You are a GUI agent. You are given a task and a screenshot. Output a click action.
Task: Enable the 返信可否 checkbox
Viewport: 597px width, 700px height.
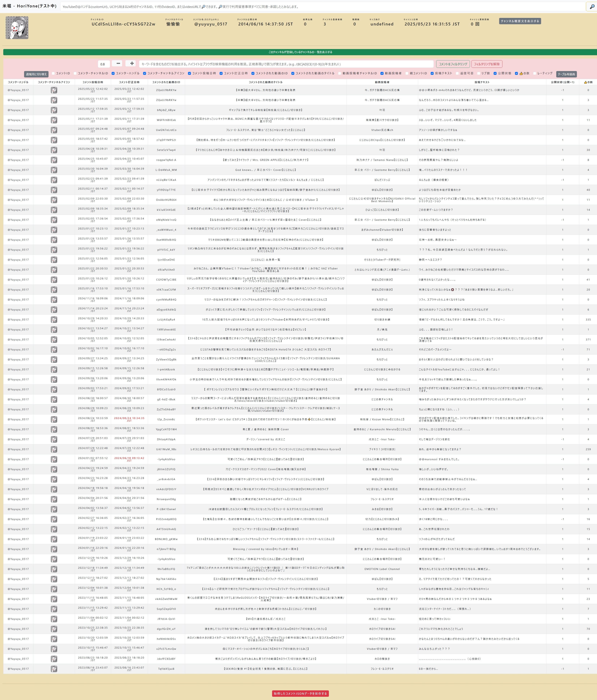pyautogui.click(x=457, y=73)
